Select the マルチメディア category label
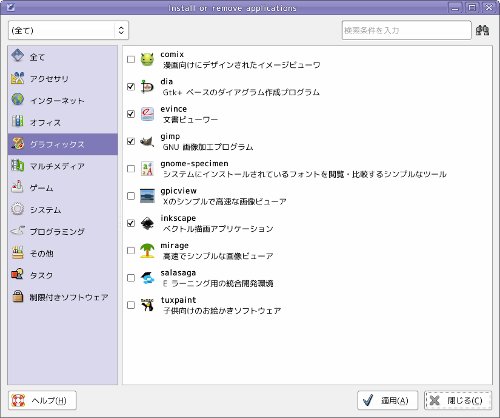Screen dimensions: 500x418 (x=57, y=166)
